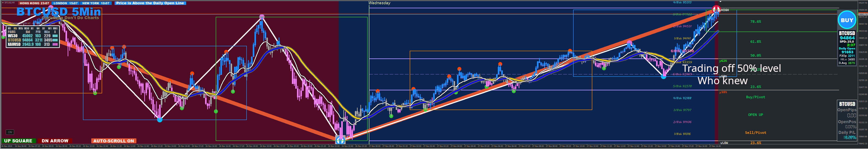Click the 2/8th 94531 Murrey level
Viewport: 868px width, 149px height.
[x=682, y=26]
